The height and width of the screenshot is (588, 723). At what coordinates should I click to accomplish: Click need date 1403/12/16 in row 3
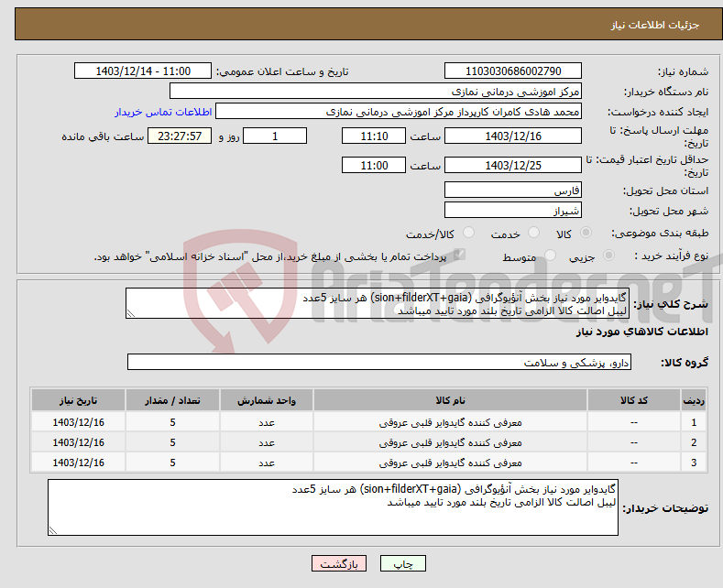coord(79,463)
